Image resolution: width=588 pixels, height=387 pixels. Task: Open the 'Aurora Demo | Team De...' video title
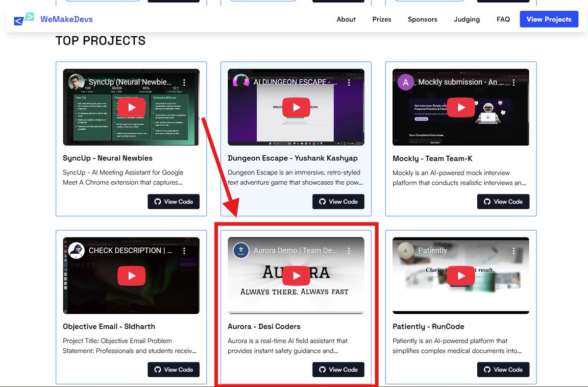[295, 250]
